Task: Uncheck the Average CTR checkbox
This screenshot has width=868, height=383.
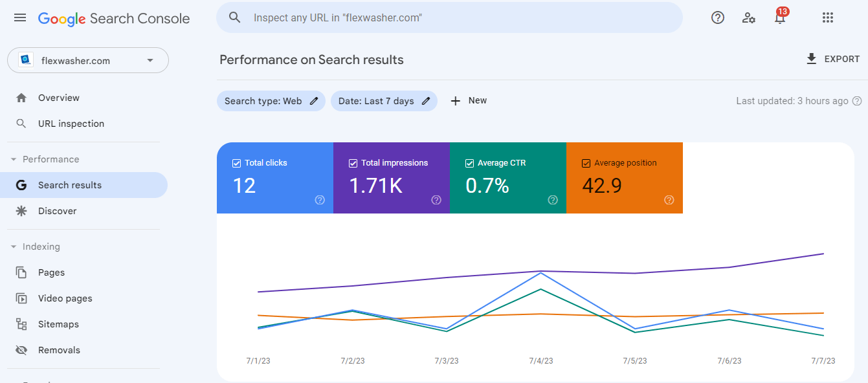Action: point(469,163)
